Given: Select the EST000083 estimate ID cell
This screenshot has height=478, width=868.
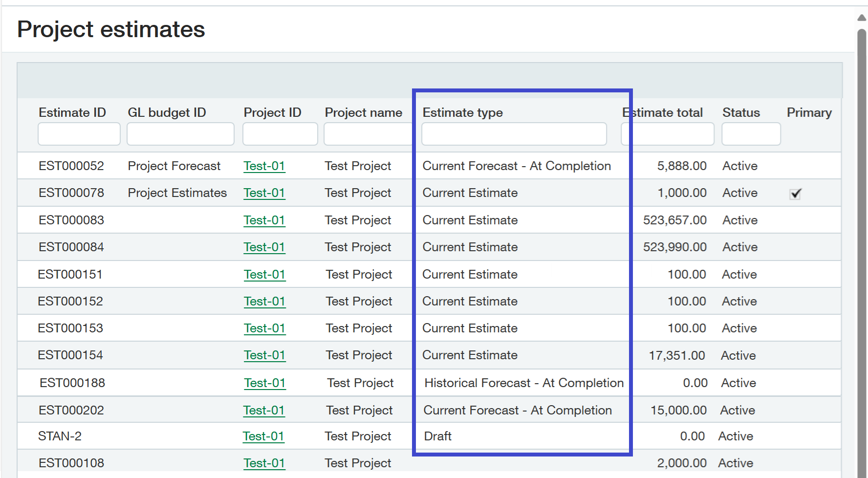Looking at the screenshot, I should [x=71, y=220].
